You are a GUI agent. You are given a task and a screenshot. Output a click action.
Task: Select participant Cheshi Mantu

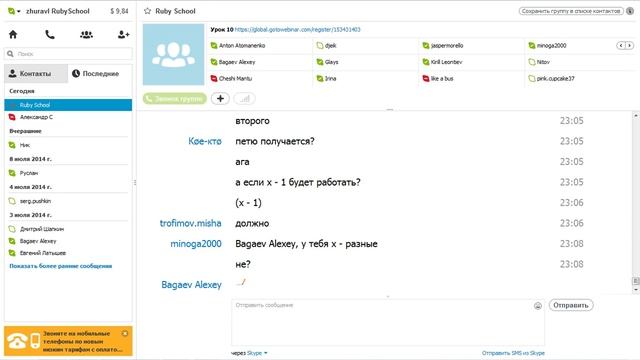pyautogui.click(x=231, y=78)
